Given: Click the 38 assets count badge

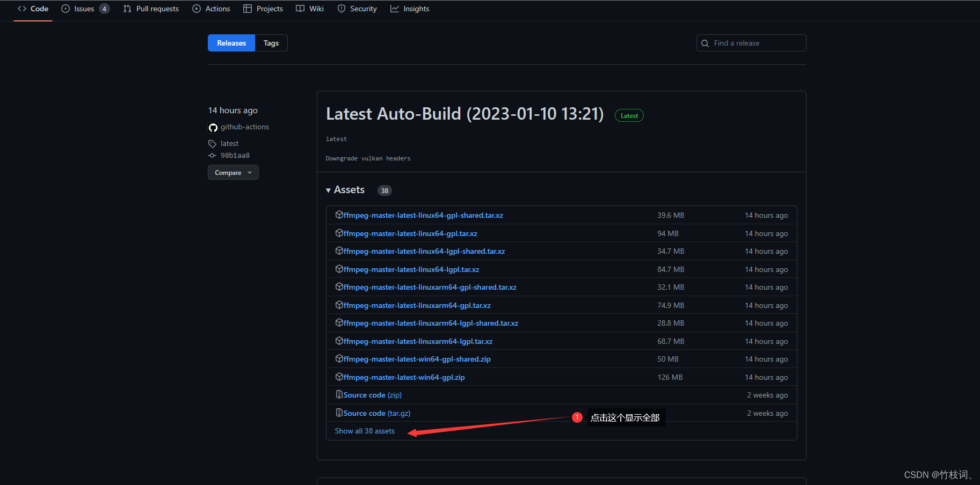Looking at the screenshot, I should (x=384, y=190).
